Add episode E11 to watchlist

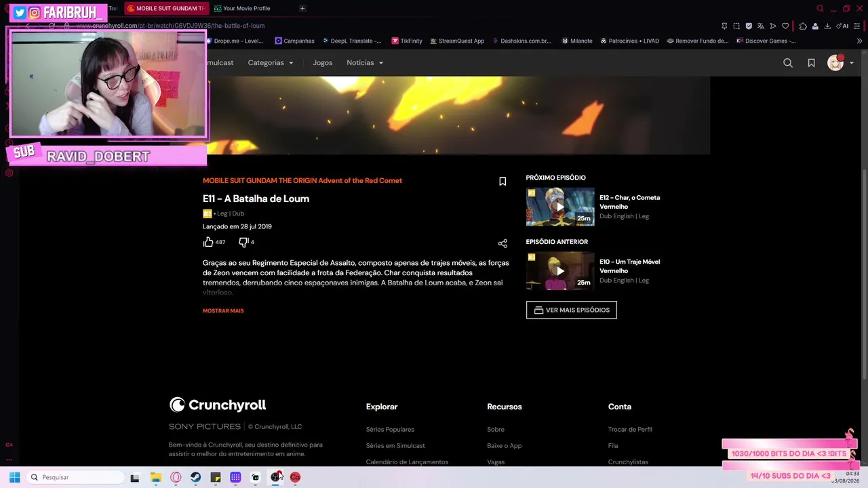pos(502,182)
